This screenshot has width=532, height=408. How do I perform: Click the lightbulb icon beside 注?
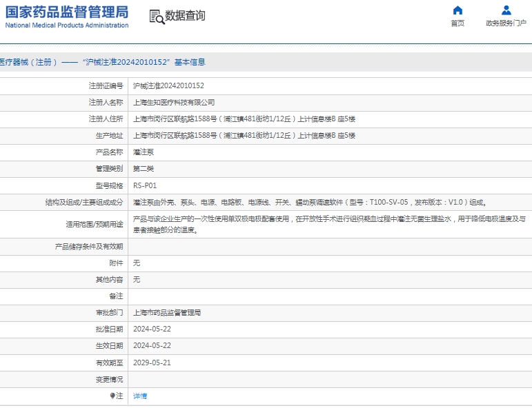pyautogui.click(x=112, y=396)
